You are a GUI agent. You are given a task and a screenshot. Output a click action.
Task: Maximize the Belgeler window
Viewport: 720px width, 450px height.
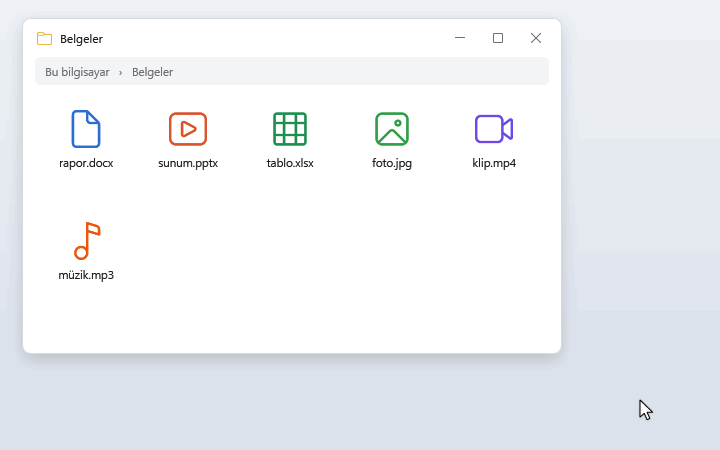point(498,38)
